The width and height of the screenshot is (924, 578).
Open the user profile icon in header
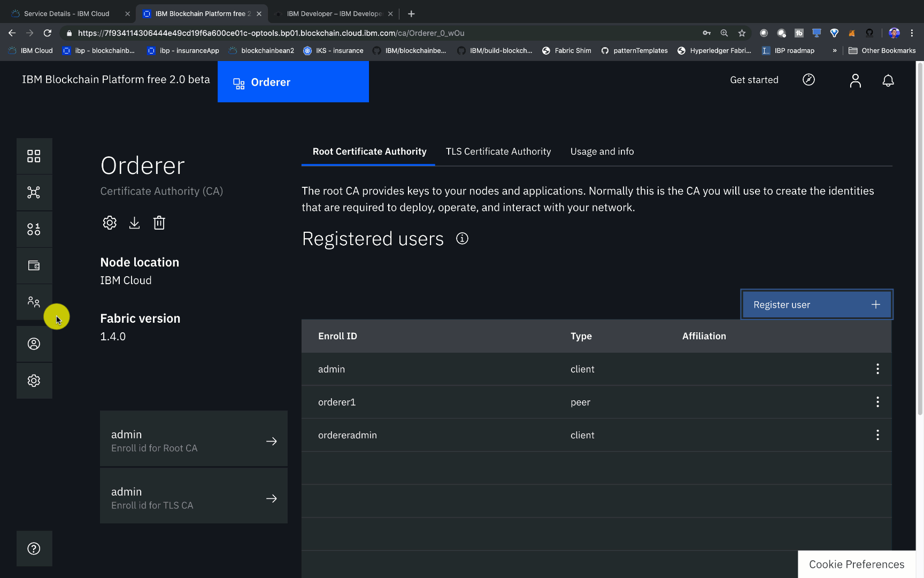[x=855, y=80]
